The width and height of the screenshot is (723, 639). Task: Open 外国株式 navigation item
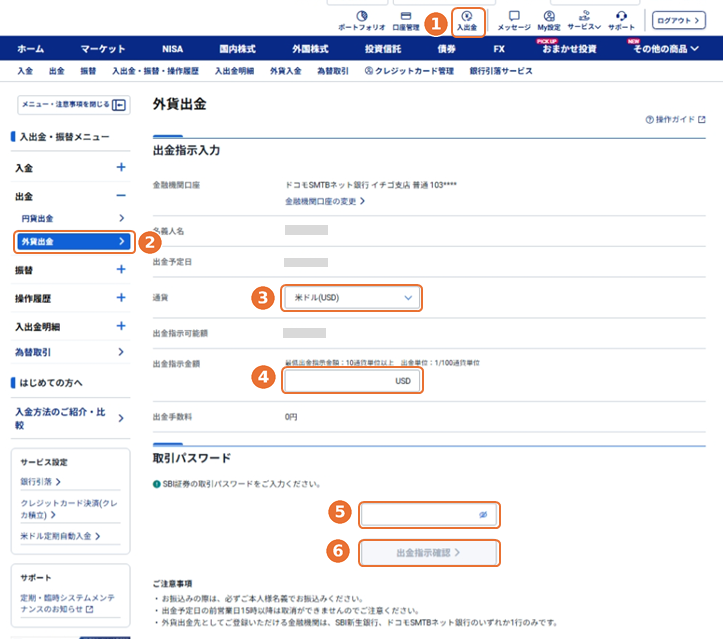coord(310,48)
